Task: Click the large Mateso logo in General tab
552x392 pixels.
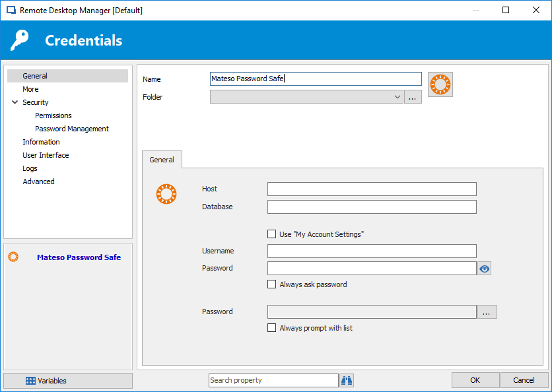Action: [166, 194]
